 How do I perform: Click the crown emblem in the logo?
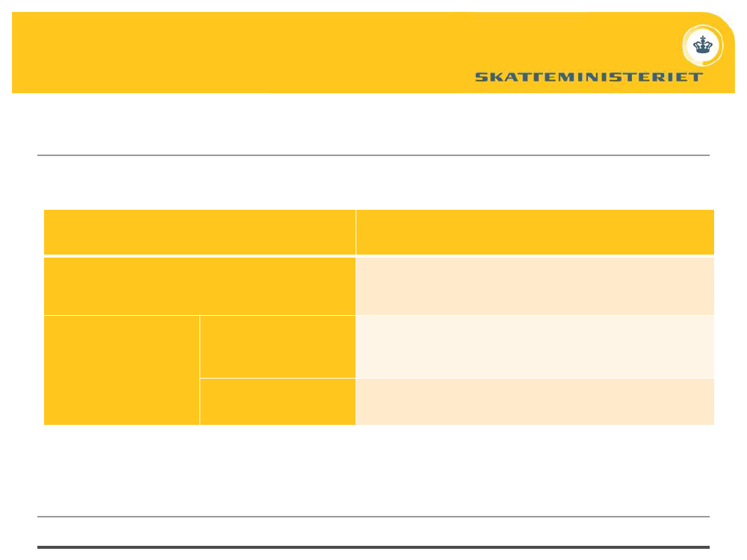702,46
